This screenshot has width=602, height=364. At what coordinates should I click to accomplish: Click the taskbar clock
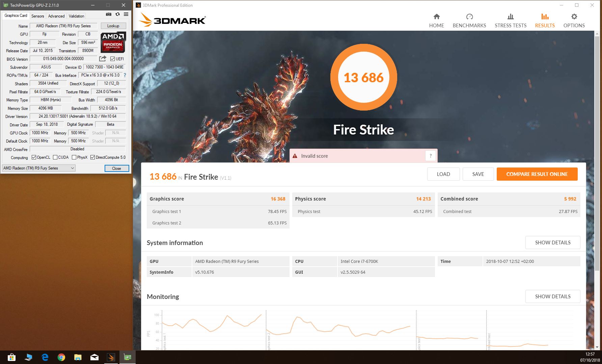(x=590, y=357)
